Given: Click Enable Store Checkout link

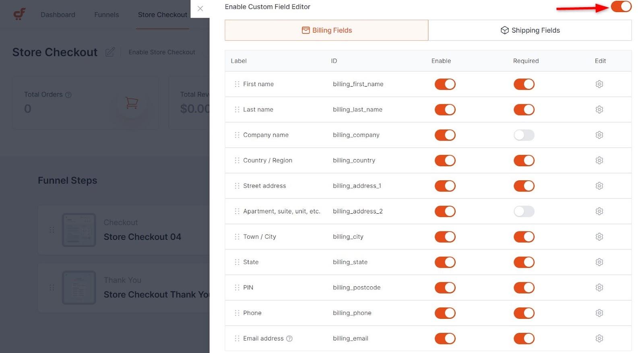Looking at the screenshot, I should click(162, 52).
